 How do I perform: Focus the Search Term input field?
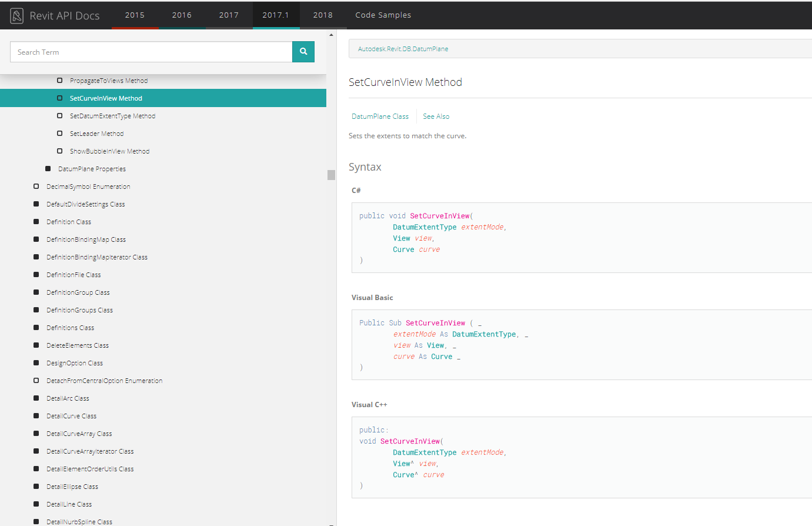coord(151,52)
